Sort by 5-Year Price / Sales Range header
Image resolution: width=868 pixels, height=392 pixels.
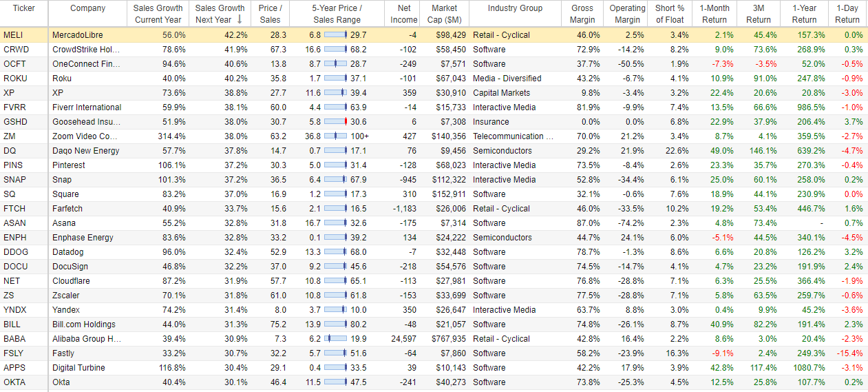[337, 14]
